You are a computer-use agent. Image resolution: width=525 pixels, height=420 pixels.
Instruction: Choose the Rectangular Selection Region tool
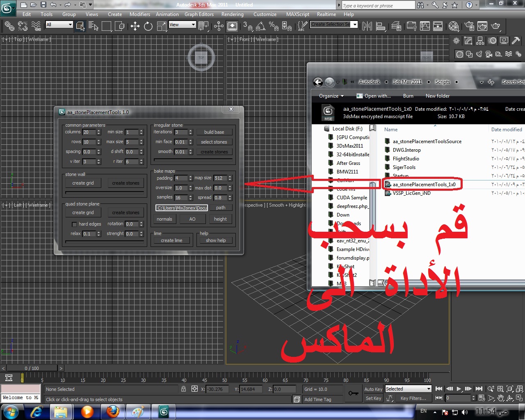107,26
